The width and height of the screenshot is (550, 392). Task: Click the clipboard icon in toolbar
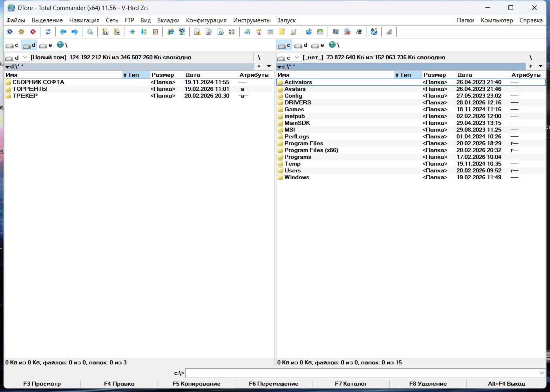[155, 32]
